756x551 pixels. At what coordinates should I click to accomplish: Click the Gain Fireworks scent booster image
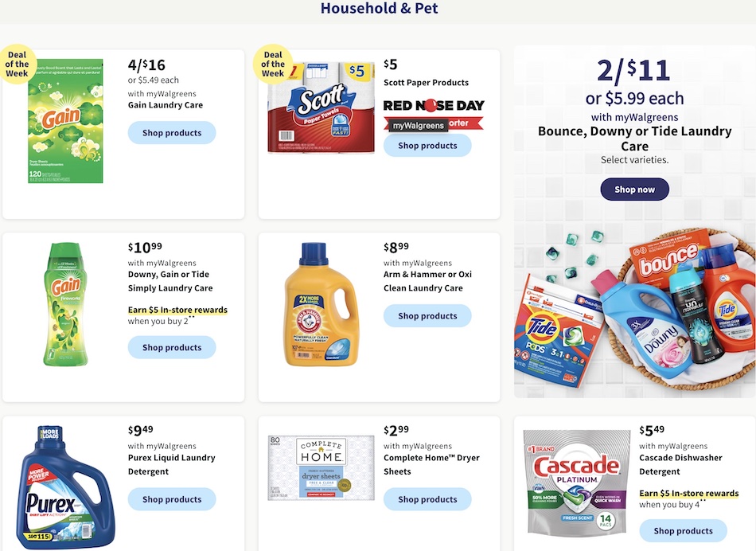tap(65, 304)
